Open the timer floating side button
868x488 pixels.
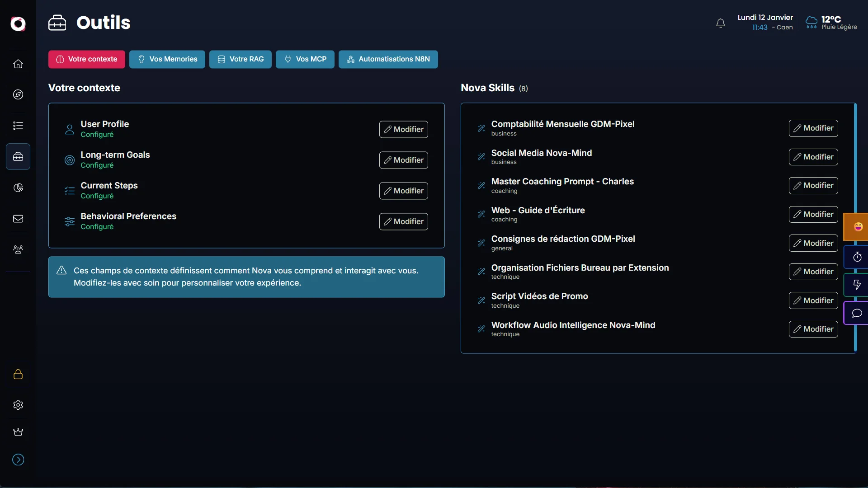point(857,257)
